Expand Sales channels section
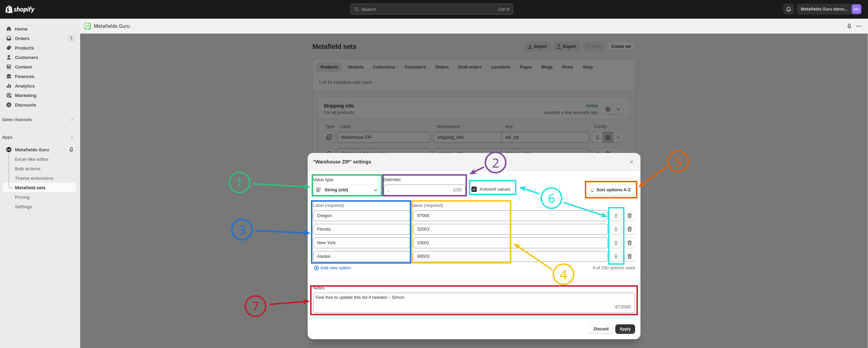 (72, 120)
